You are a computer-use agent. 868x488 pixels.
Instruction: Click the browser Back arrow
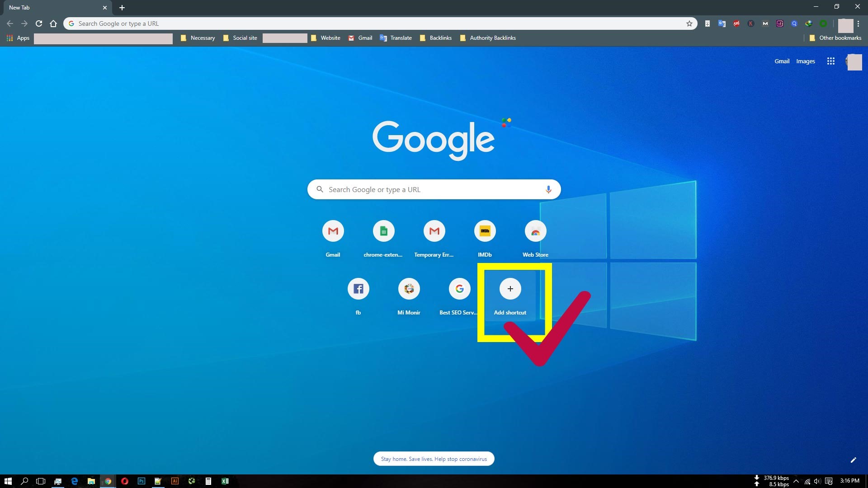click(x=10, y=23)
